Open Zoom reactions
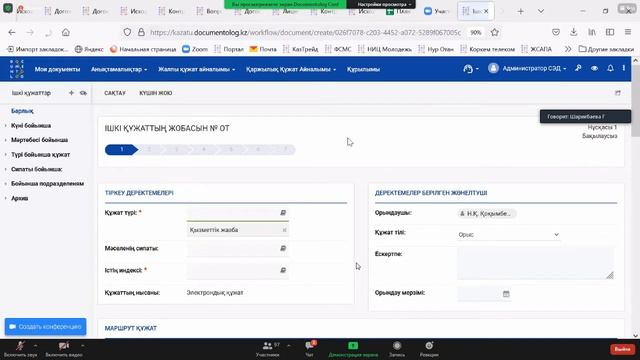This screenshot has width=640, height=360. (x=429, y=349)
